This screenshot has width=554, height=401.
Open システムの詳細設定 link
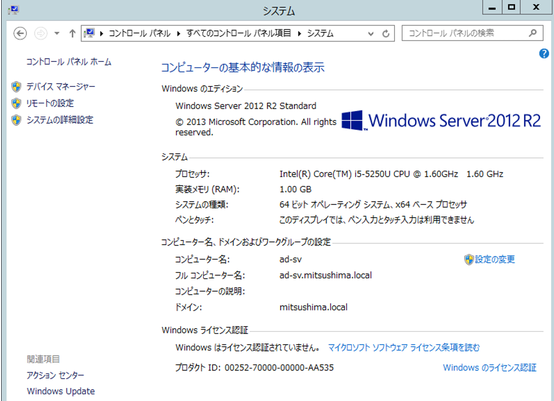(x=60, y=120)
